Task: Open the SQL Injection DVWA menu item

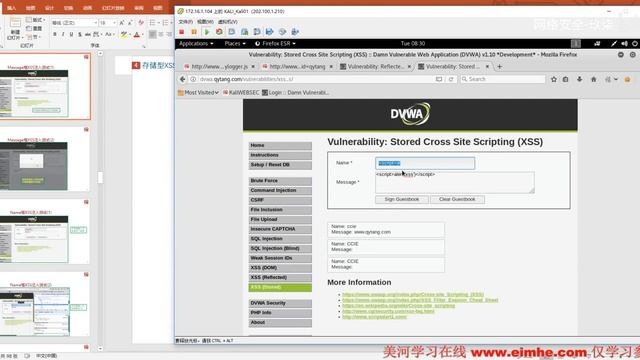Action: [280, 239]
